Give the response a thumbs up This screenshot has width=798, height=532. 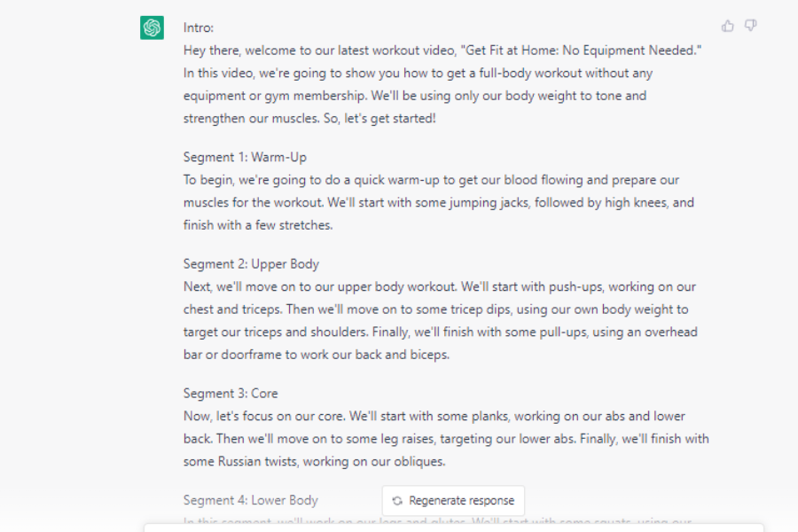click(x=727, y=26)
